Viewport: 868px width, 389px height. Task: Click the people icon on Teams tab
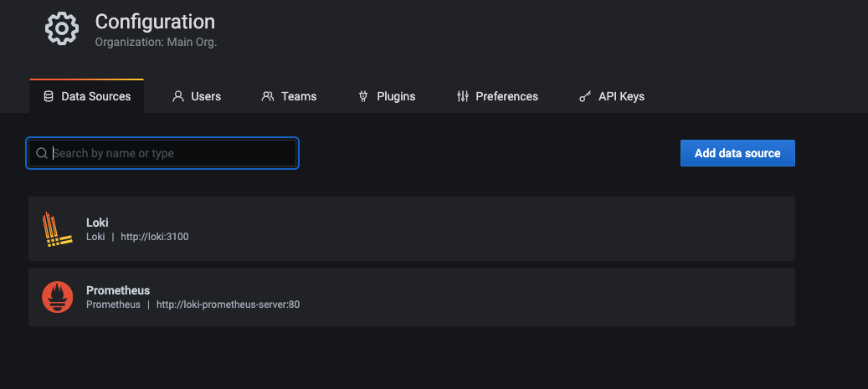point(268,96)
